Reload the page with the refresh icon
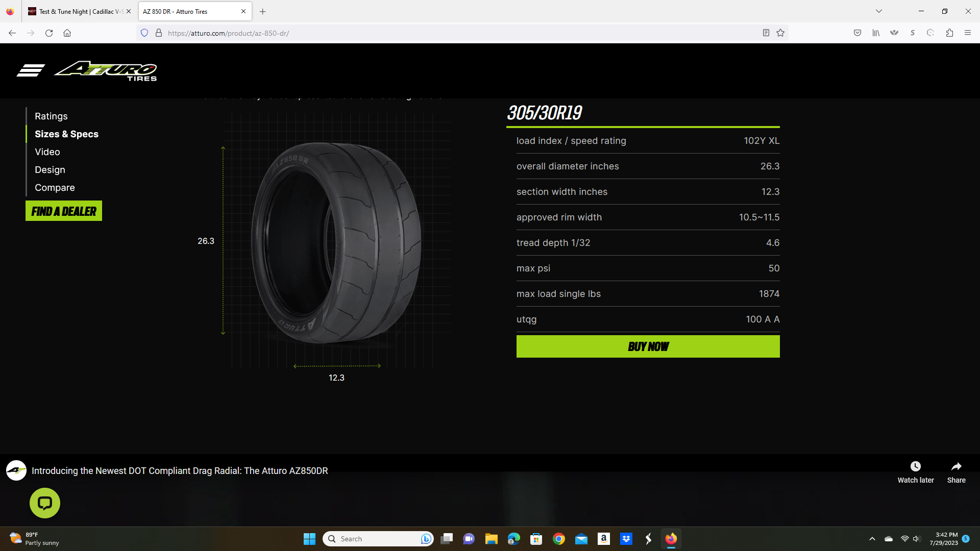This screenshot has height=551, width=980. (x=49, y=33)
